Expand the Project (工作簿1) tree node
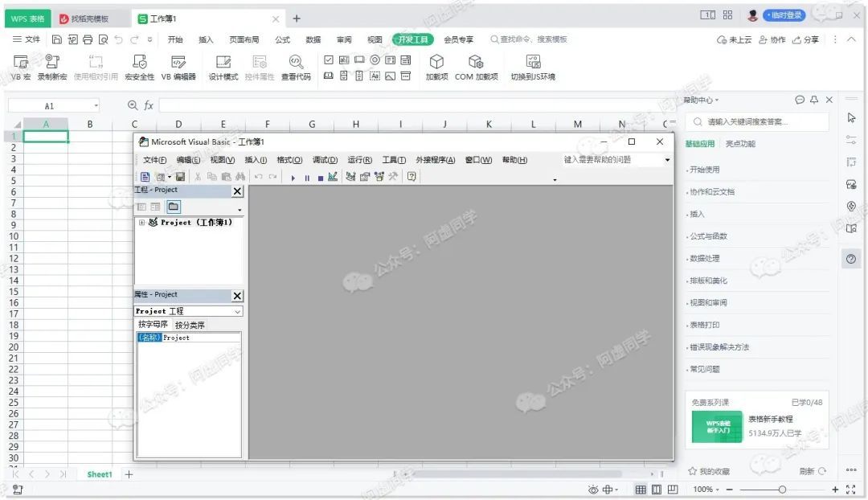868x500 pixels. [x=141, y=223]
